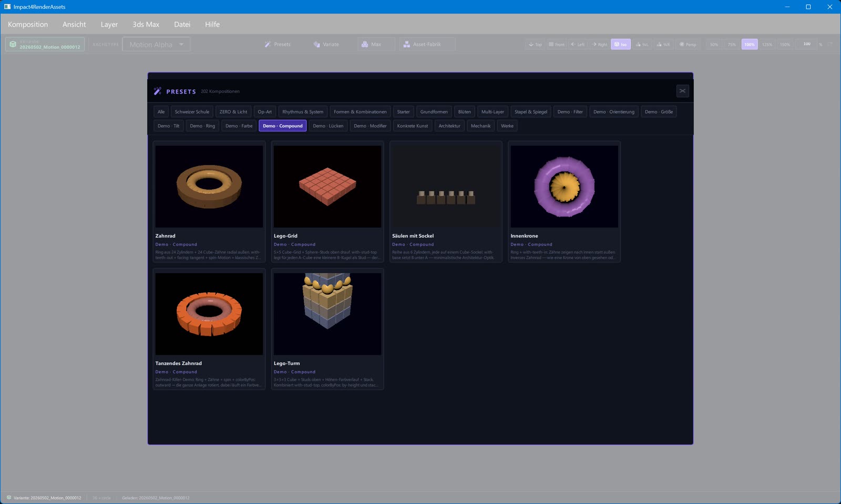Switch to Top view
841x504 pixels.
pyautogui.click(x=535, y=44)
